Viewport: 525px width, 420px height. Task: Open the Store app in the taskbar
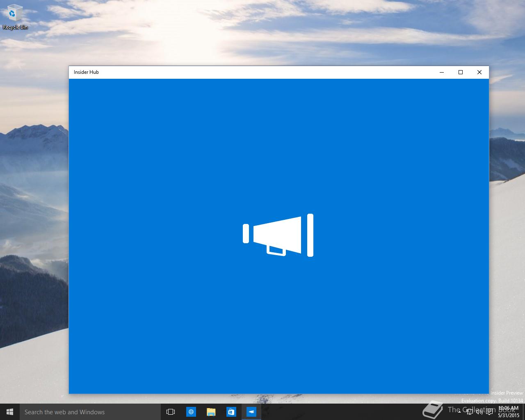pos(231,412)
